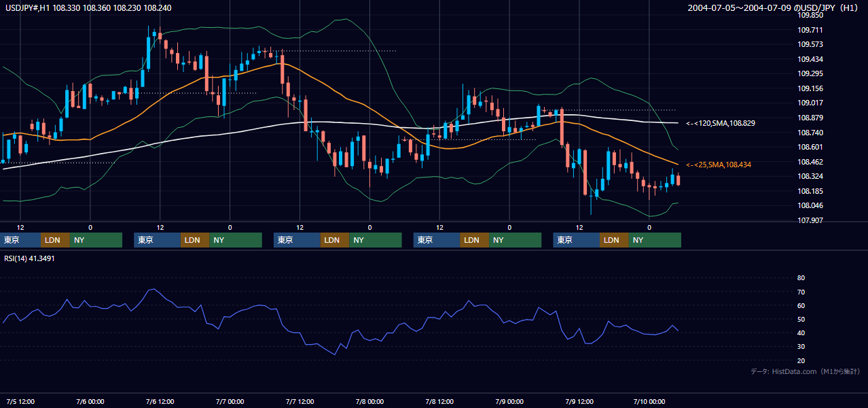
Task: Click the 25 SMA 108.434 label
Action: click(719, 165)
